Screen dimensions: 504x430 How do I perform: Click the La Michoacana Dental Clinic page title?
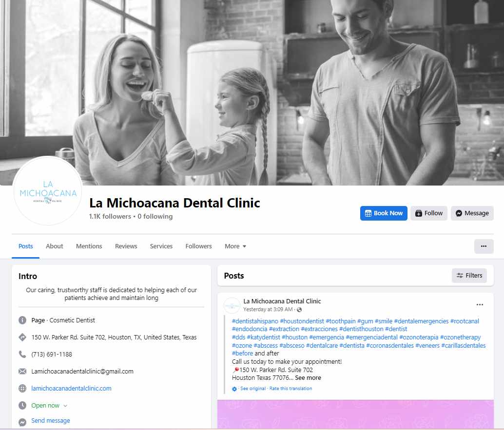coord(174,203)
